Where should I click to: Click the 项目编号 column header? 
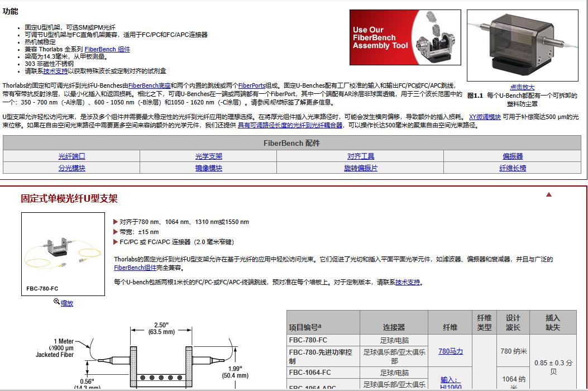pos(323,322)
